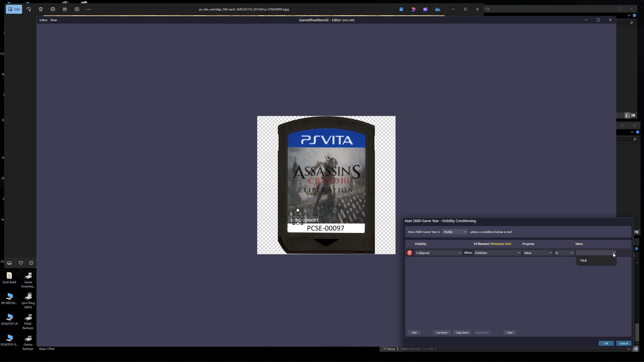Open the DESKTOP-LR network shortcut
Viewport: 644px width, 362px height.
(x=9, y=319)
